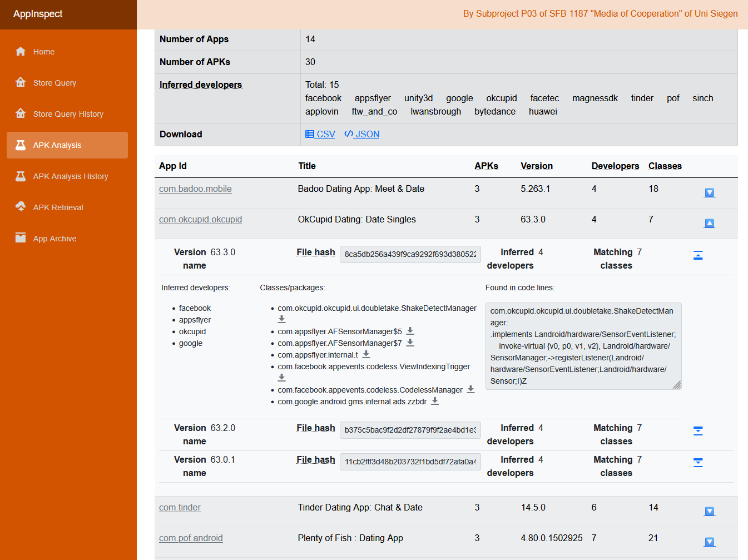
Task: Click the 'bytedance' developer name
Action: 495,112
